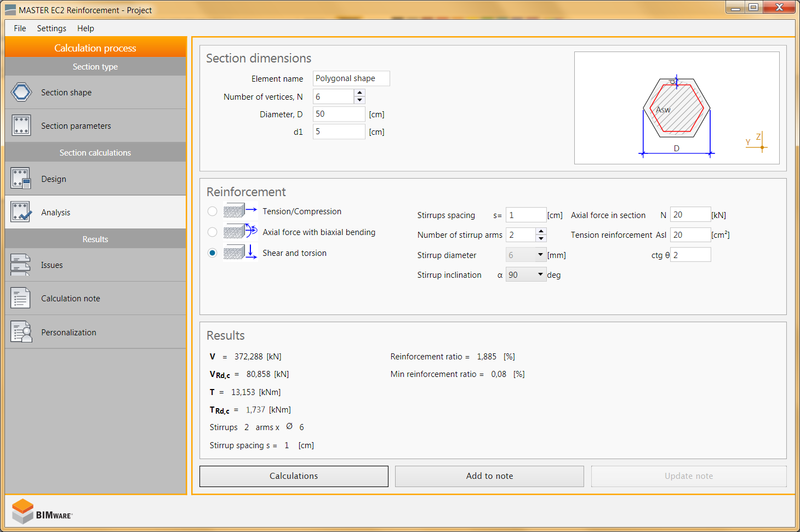Image resolution: width=800 pixels, height=532 pixels.
Task: Open the Issues list icon
Action: tap(21, 265)
